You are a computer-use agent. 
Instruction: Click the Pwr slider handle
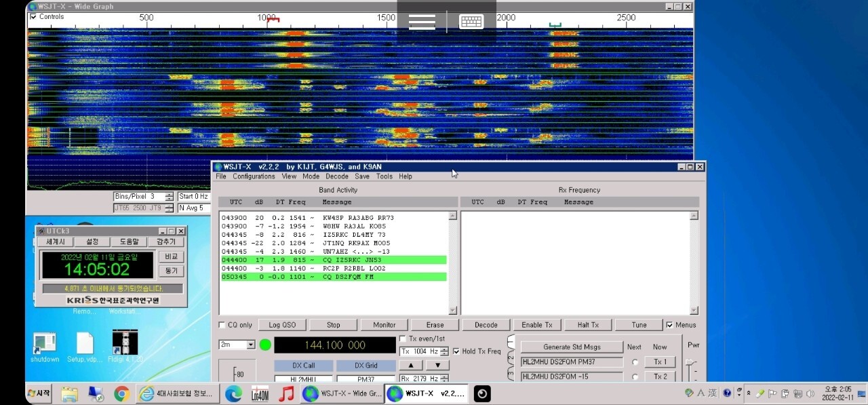coord(692,364)
